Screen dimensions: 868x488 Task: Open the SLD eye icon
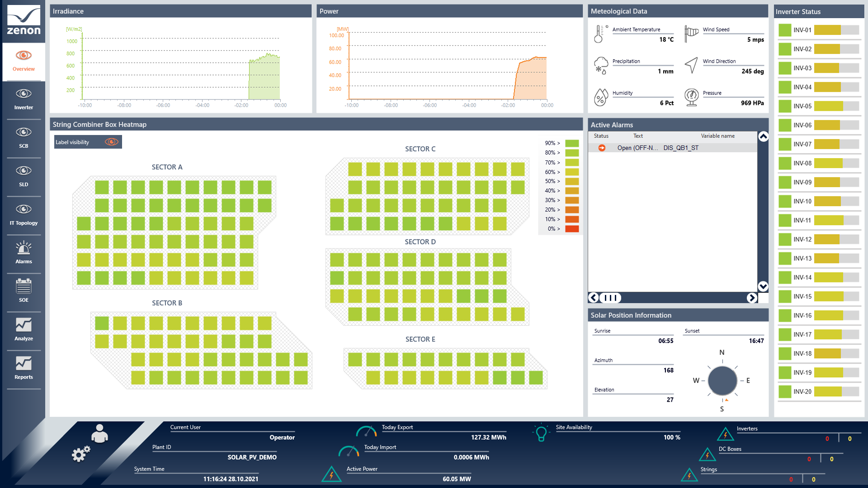[x=24, y=171]
